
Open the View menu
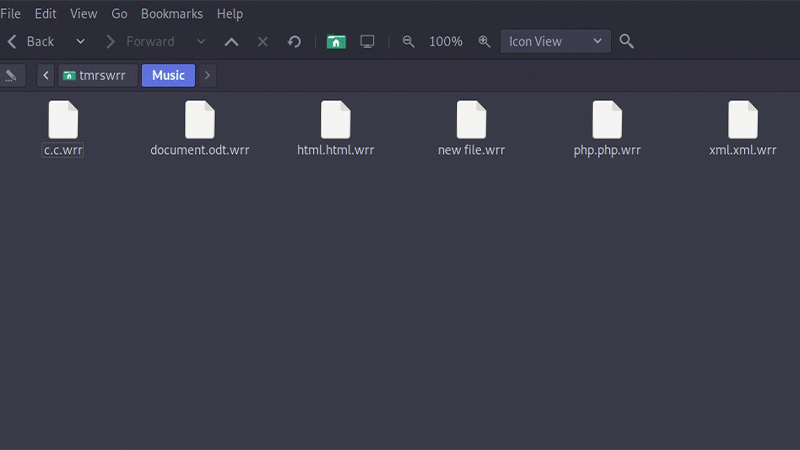point(84,14)
